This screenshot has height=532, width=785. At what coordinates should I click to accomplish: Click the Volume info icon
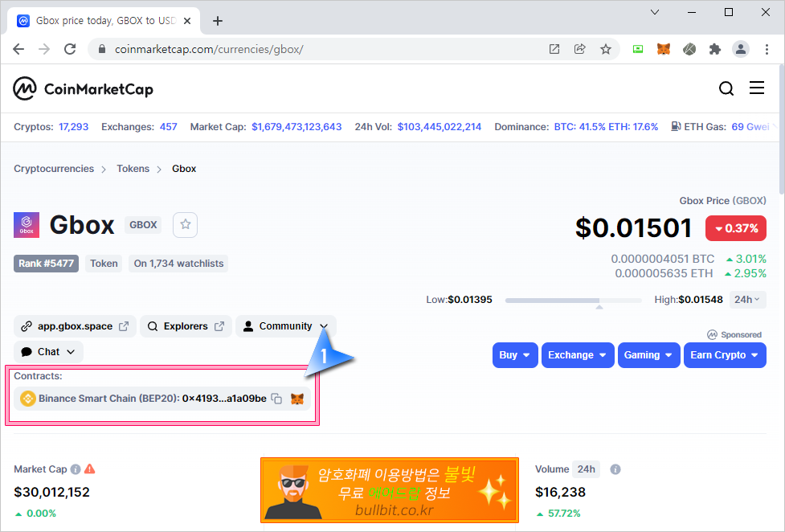point(615,469)
